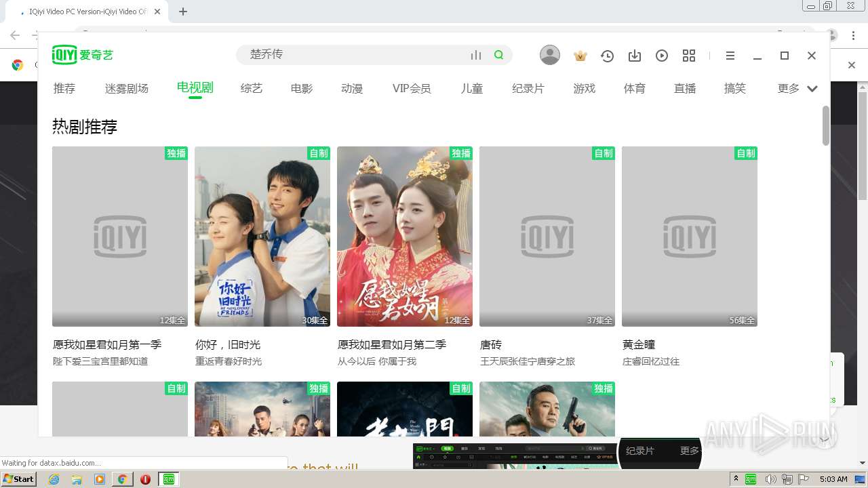Open 你好，旧时光 poster thumbnail

262,237
